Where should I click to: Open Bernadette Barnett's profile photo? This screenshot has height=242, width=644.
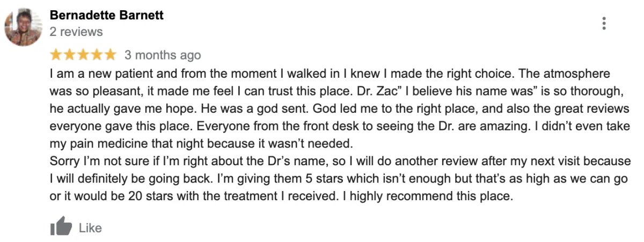pyautogui.click(x=23, y=27)
